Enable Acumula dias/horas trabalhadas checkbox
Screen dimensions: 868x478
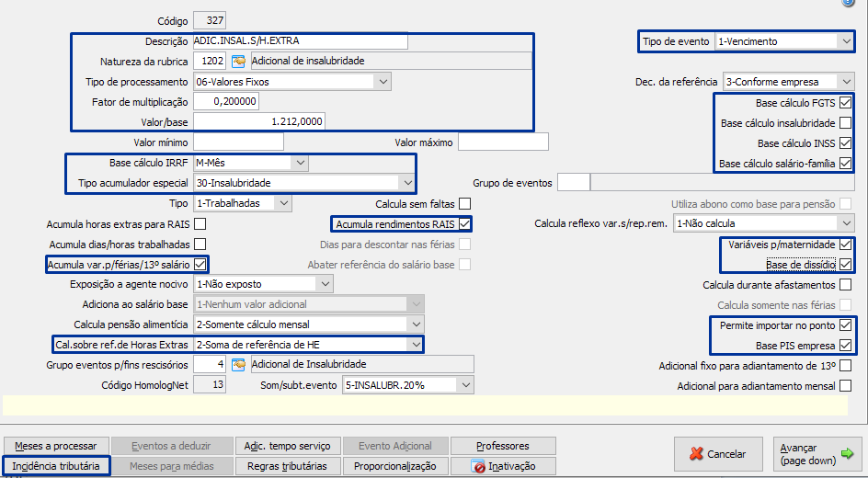(200, 245)
